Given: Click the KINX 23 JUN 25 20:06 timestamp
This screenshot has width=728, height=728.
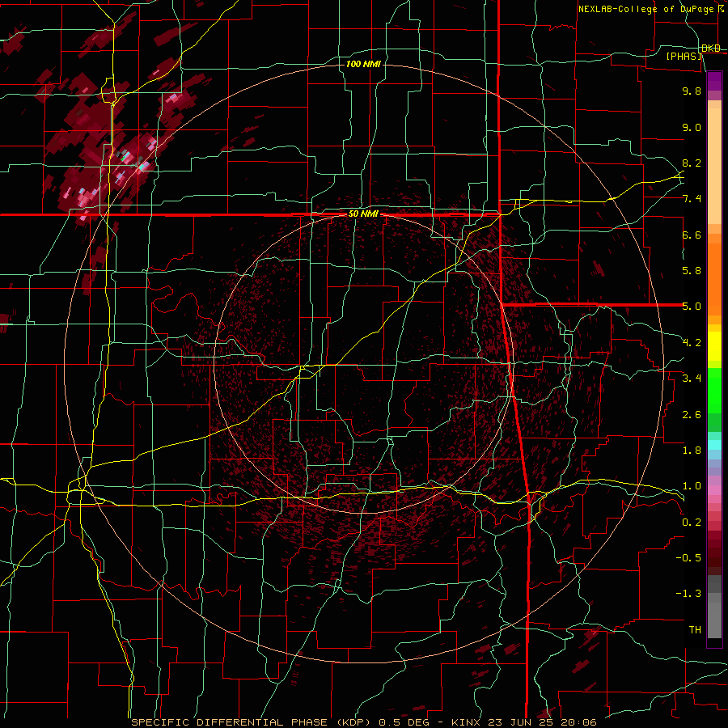Looking at the screenshot, I should pos(523,722).
